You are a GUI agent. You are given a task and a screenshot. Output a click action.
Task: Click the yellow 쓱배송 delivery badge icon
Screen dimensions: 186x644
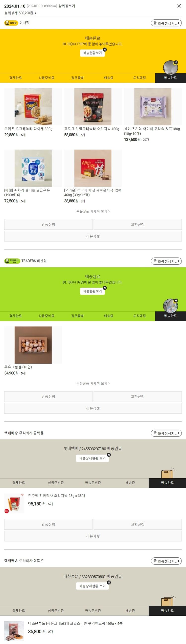tap(11, 23)
